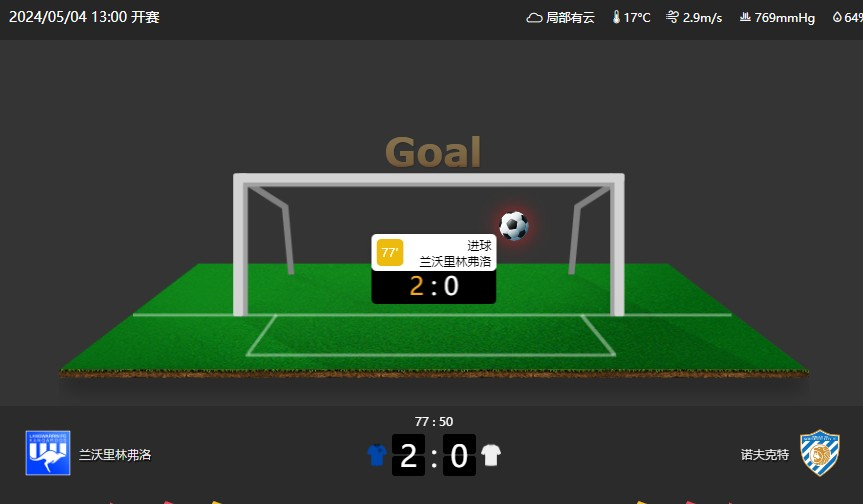
Task: Click the thermometer temperature icon
Action: pos(616,17)
